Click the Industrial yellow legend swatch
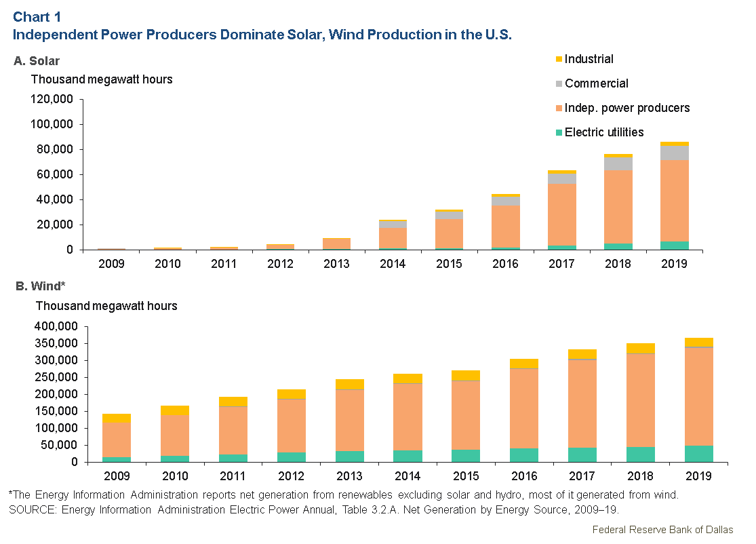The width and height of the screenshot is (756, 544). pos(559,59)
